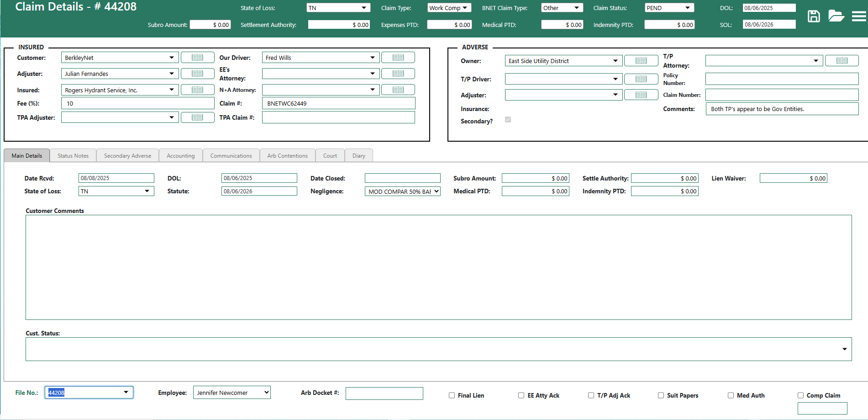Open the Accounting tab
The width and height of the screenshot is (868, 420).
click(180, 156)
